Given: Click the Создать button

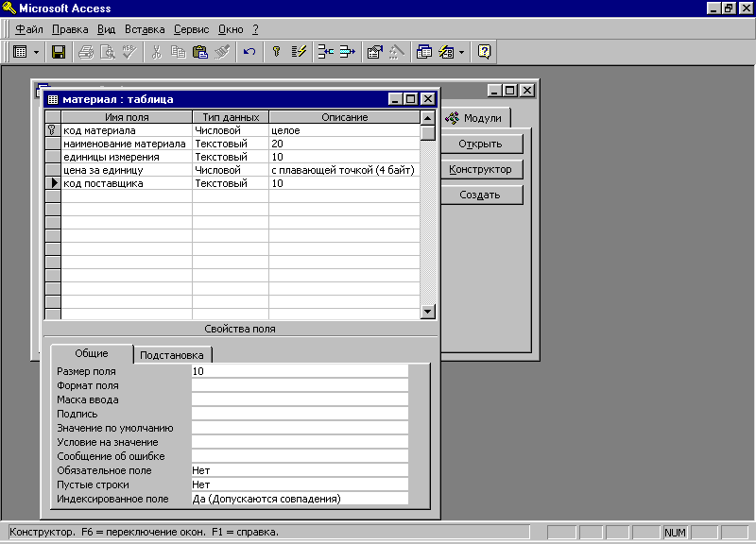Looking at the screenshot, I should (481, 195).
